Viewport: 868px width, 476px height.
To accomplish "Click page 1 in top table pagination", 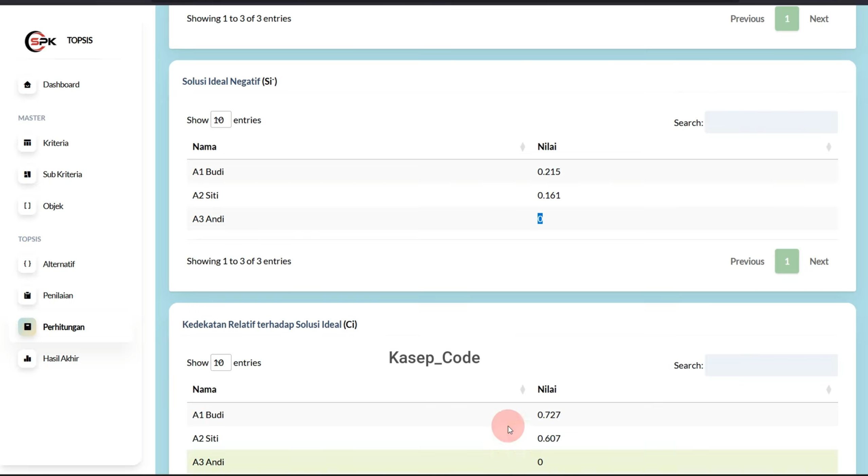I will tap(787, 19).
